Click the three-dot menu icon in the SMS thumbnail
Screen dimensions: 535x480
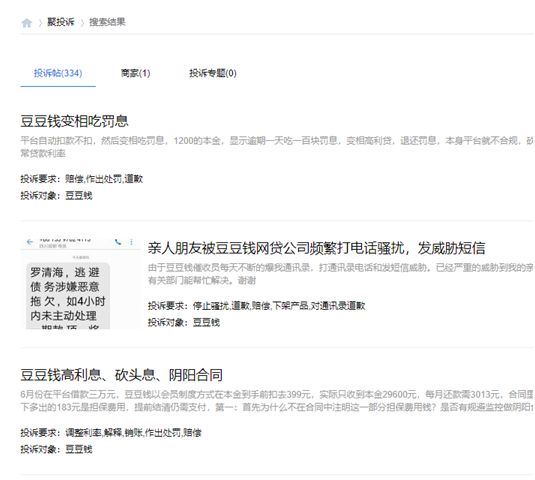coord(131,242)
